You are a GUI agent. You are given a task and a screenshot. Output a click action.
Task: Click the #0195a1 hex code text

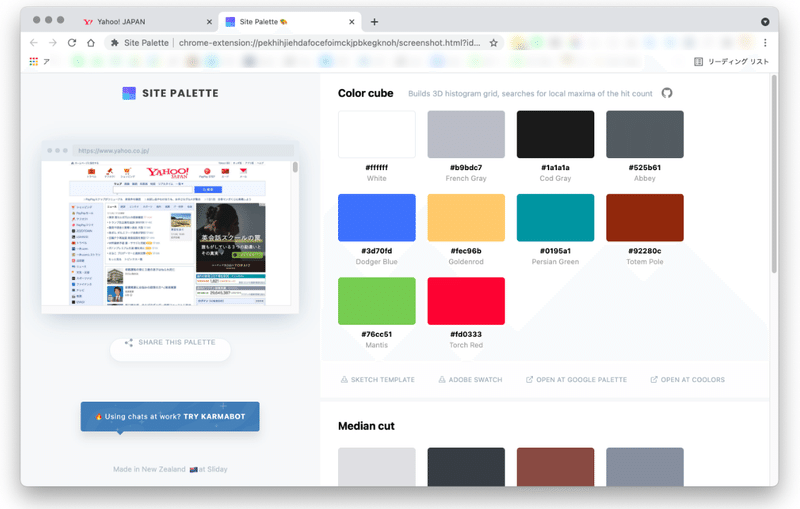pos(555,251)
